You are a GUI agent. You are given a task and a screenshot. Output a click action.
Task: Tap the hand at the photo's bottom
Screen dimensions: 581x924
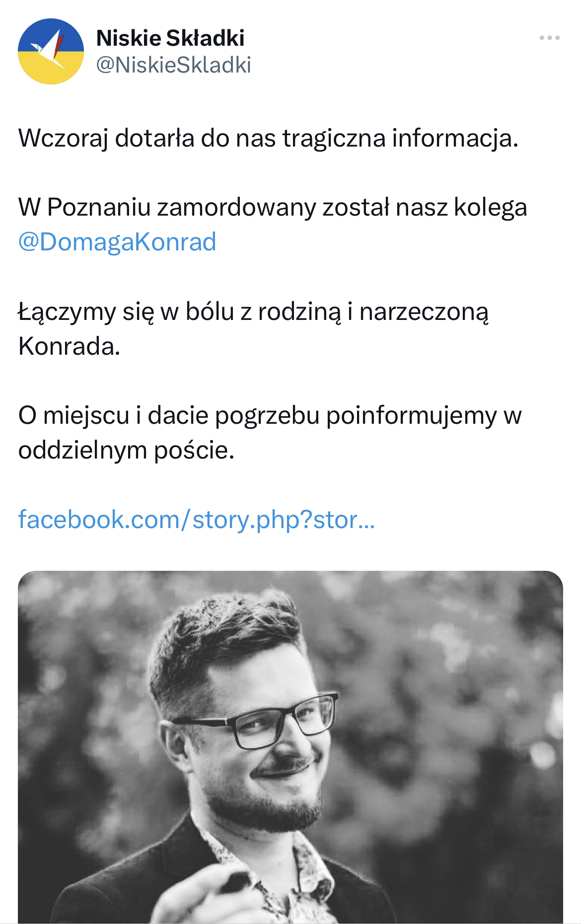click(x=209, y=894)
